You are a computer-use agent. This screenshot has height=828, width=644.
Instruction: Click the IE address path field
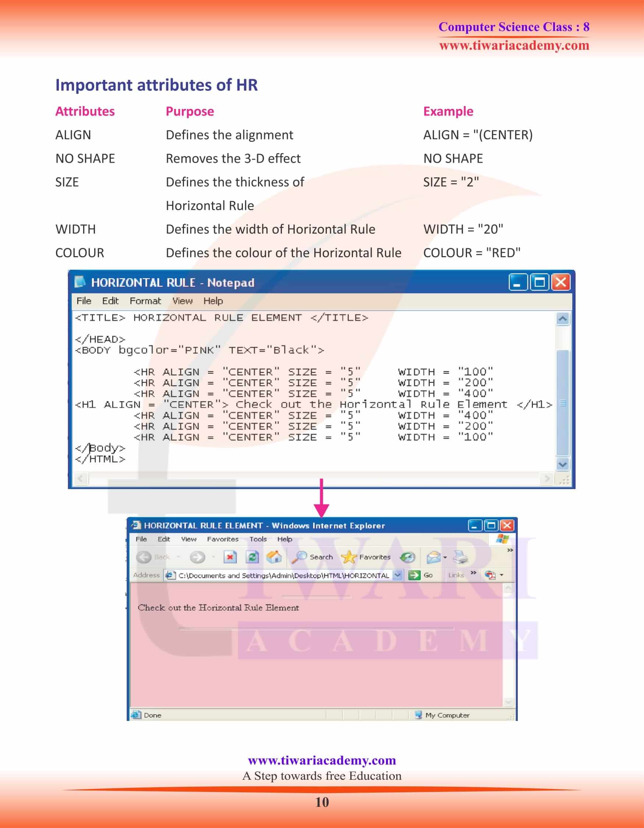click(x=283, y=575)
